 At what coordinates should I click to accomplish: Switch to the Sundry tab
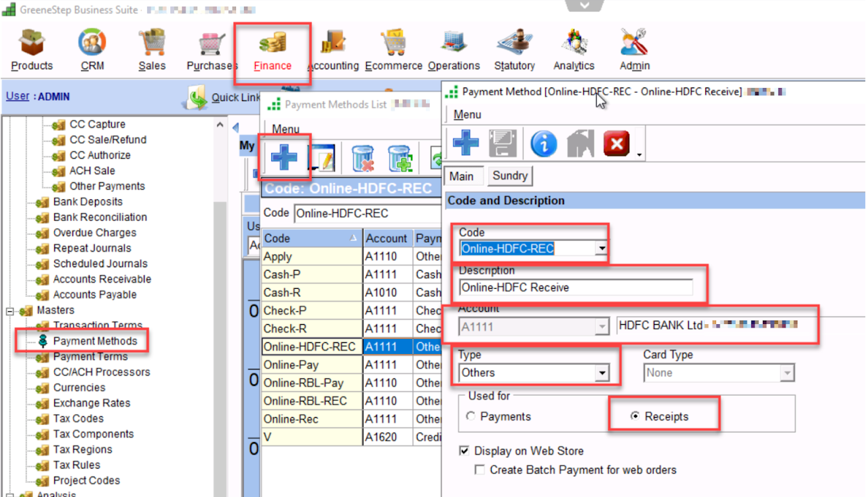510,176
